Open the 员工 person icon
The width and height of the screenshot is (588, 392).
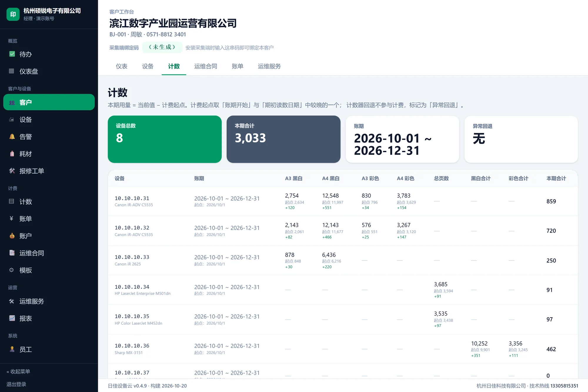click(12, 349)
